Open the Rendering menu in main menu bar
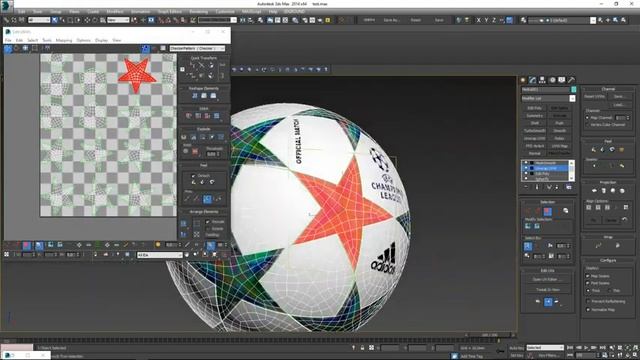 click(198, 12)
